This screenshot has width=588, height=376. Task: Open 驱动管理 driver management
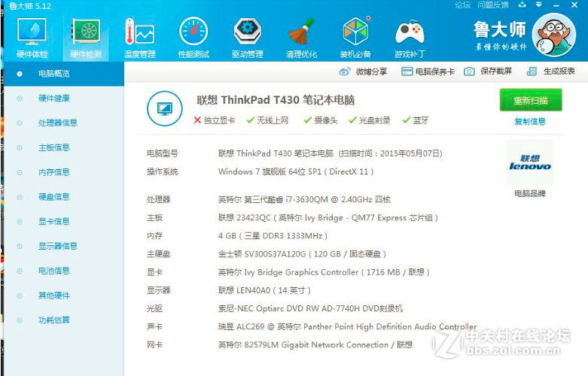[247, 38]
